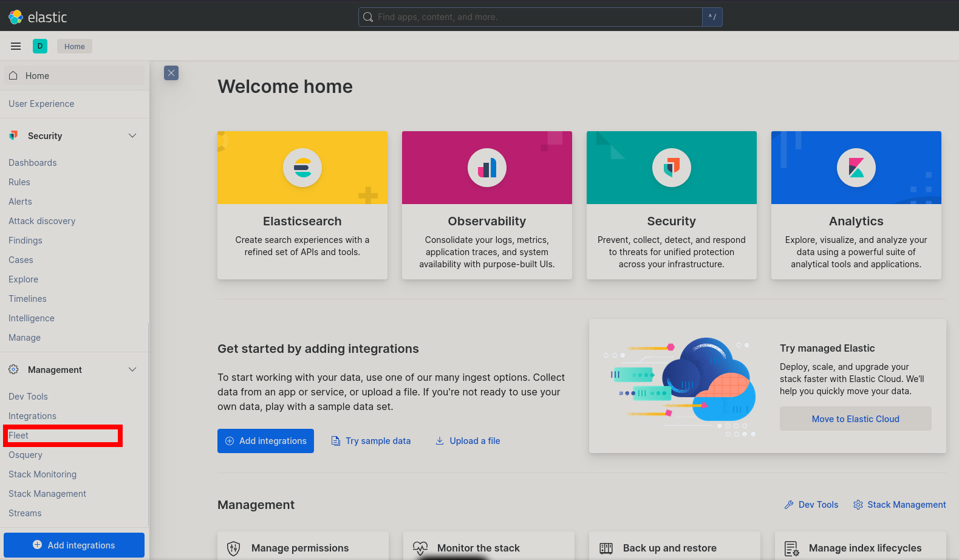
Task: Click the Elasticsearch card icon
Action: (x=302, y=168)
